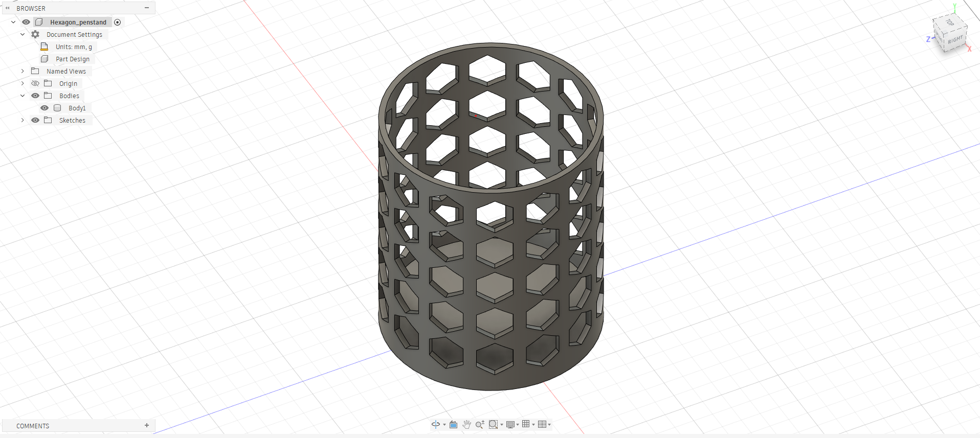Expand the Sketches folder
The width and height of the screenshot is (980, 438).
coord(23,120)
